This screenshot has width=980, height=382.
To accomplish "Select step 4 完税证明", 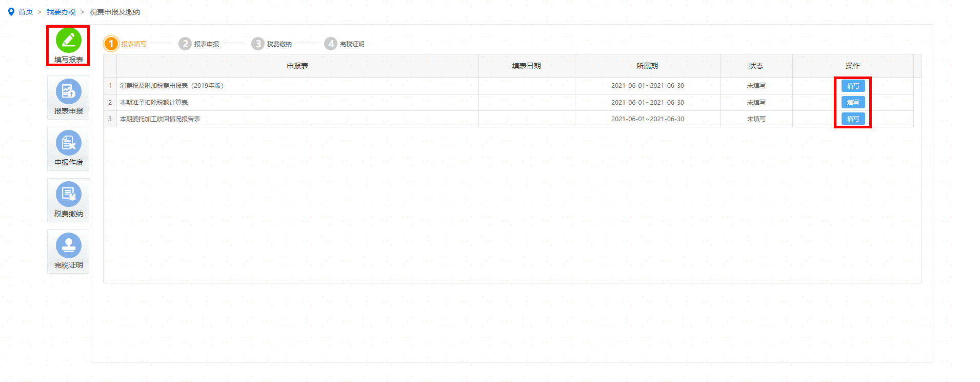I will point(345,44).
